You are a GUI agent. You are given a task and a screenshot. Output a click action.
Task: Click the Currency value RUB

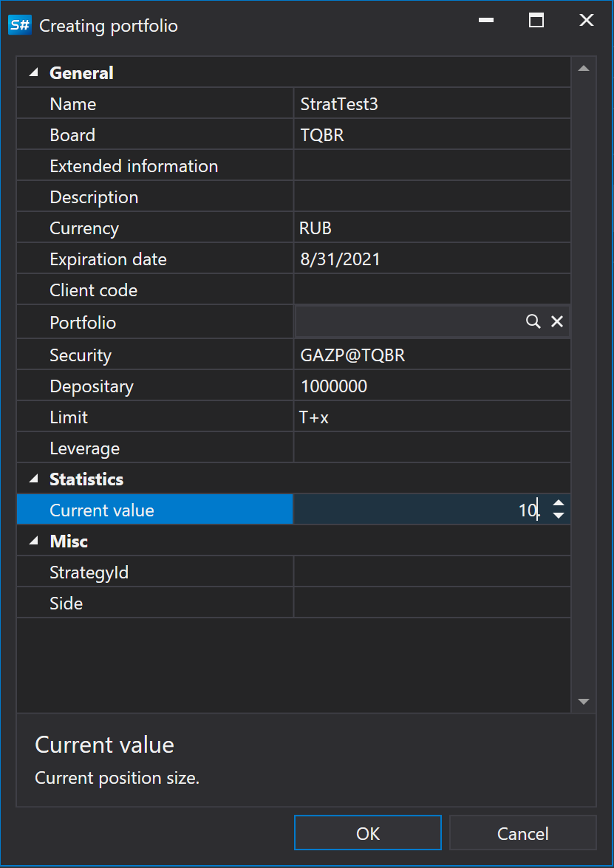[431, 228]
